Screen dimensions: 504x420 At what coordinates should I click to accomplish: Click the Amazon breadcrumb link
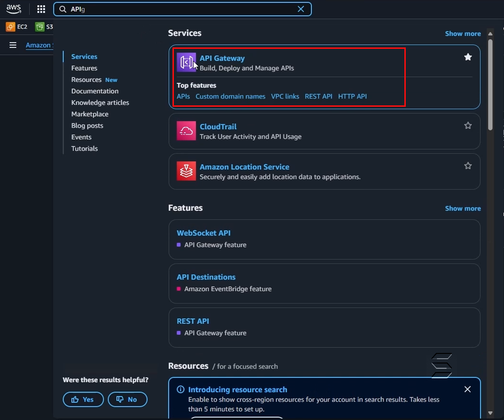(39, 45)
